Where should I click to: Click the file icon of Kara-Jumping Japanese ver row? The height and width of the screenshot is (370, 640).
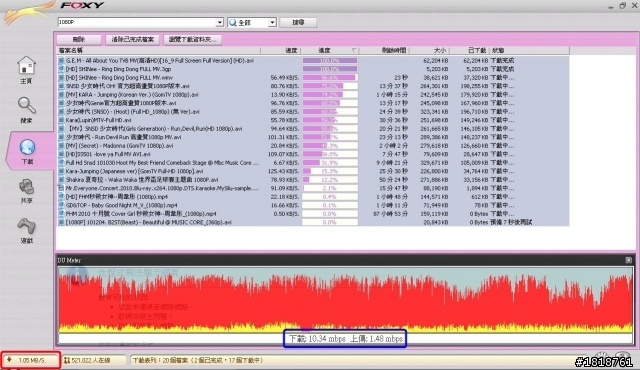61,171
